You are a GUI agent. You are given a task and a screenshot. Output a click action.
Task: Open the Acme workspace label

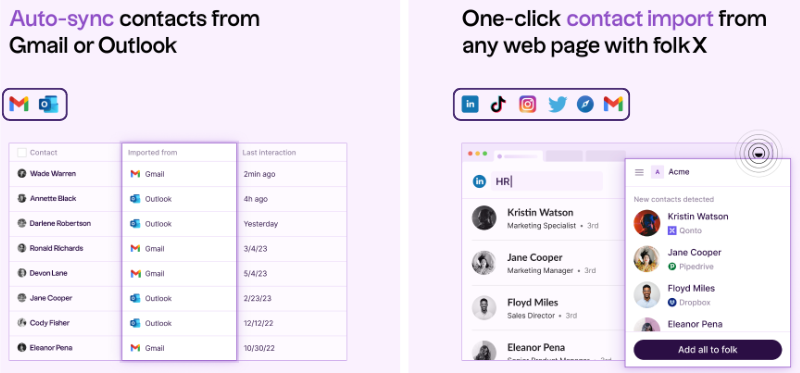(x=678, y=172)
